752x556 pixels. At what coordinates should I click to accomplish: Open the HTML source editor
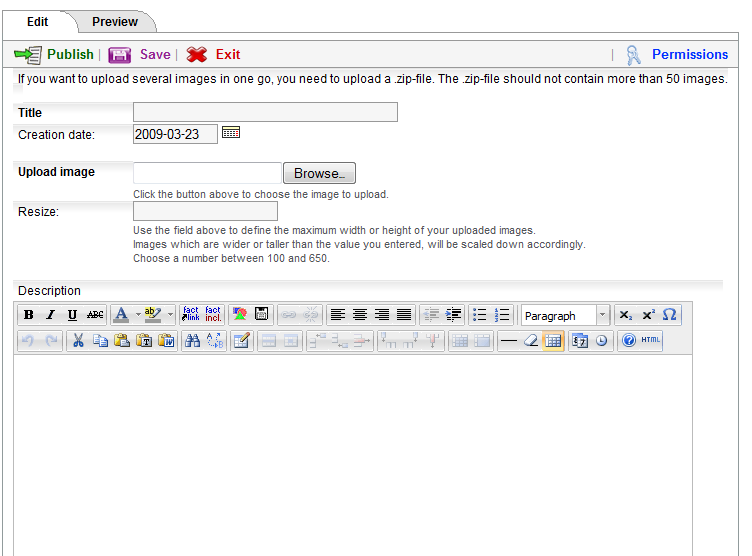coord(651,341)
